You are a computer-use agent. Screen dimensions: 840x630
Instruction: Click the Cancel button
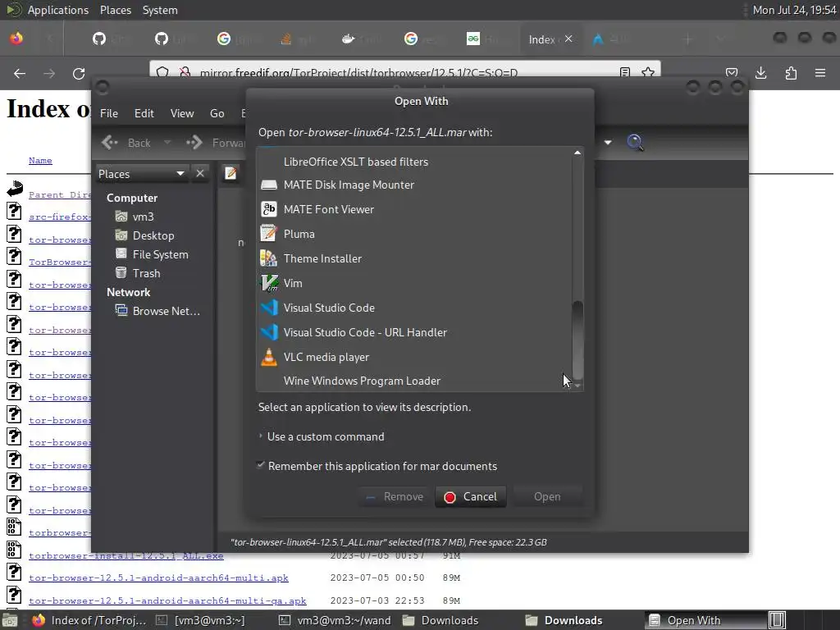coord(470,496)
